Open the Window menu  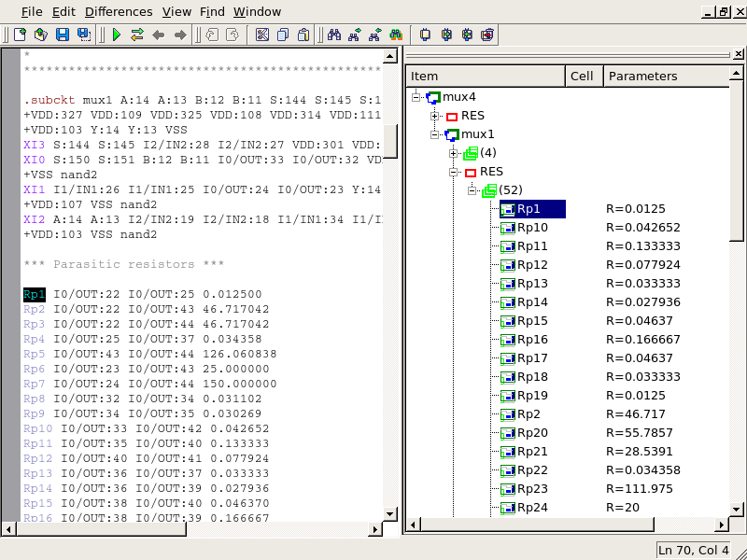click(x=257, y=12)
